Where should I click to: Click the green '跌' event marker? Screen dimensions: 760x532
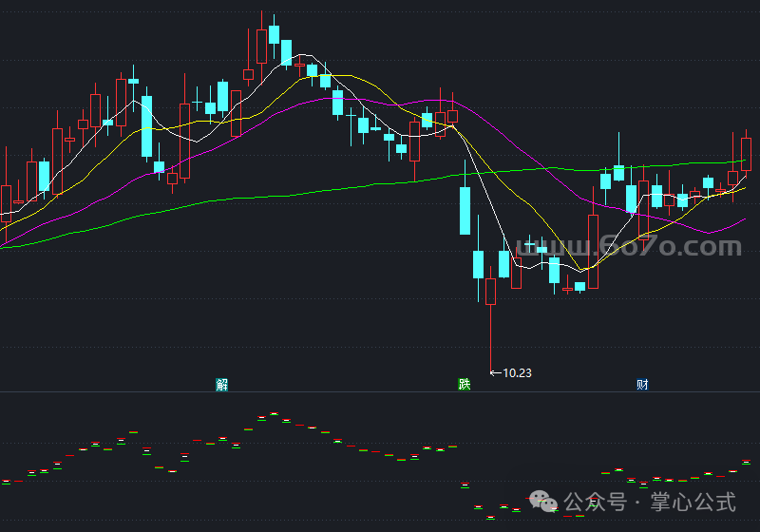coord(464,385)
